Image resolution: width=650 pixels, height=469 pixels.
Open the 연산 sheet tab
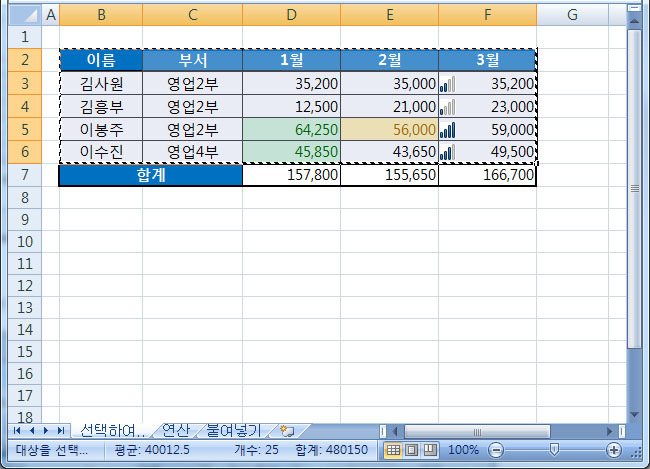[x=176, y=431]
